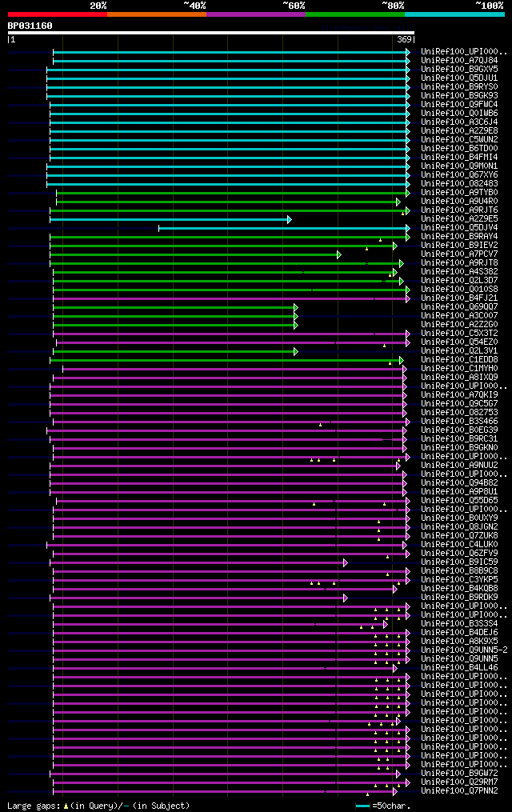Click arrowhead ending the B9IC59 alignment bar
The width and height of the screenshot is (512, 812).
(346, 563)
